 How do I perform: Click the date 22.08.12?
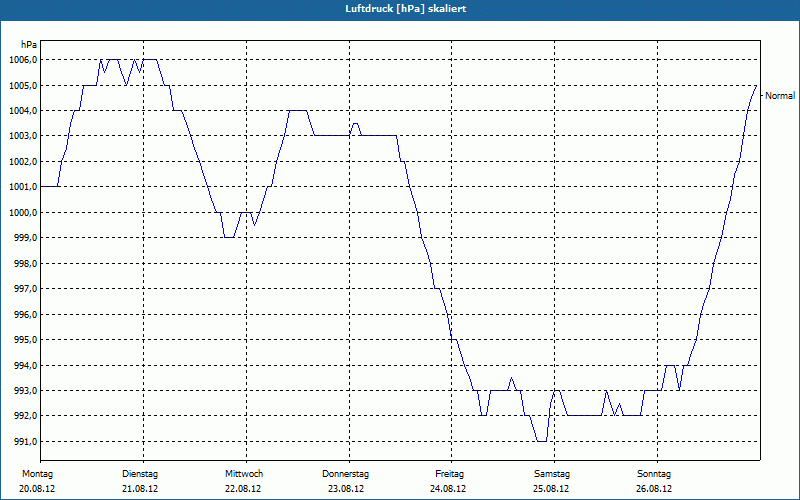pos(243,489)
